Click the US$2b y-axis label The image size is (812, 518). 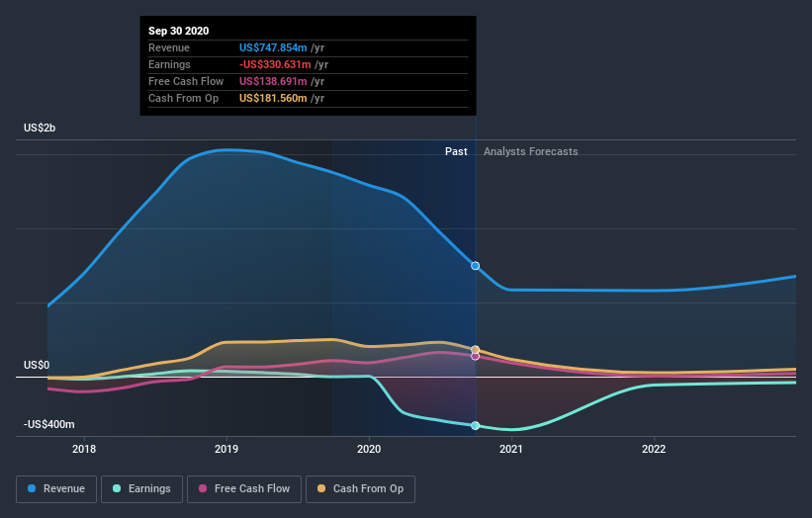pyautogui.click(x=40, y=128)
